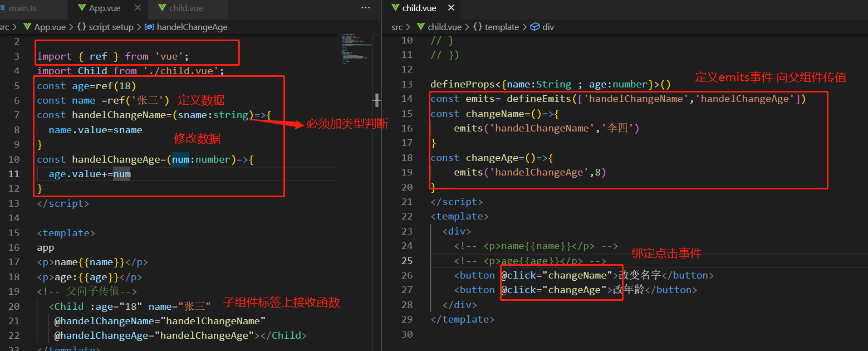
Task: Place cursor on "import Child from './child.vue';" line
Action: [x=130, y=71]
